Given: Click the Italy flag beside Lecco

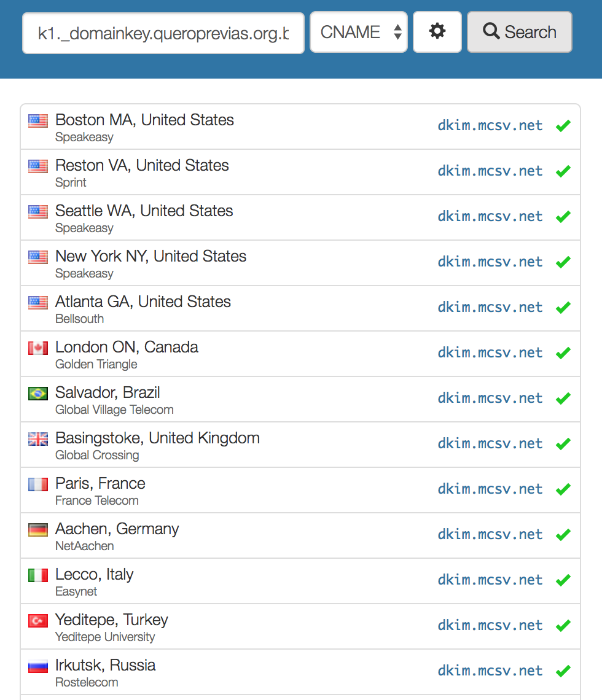Looking at the screenshot, I should click(x=38, y=575).
